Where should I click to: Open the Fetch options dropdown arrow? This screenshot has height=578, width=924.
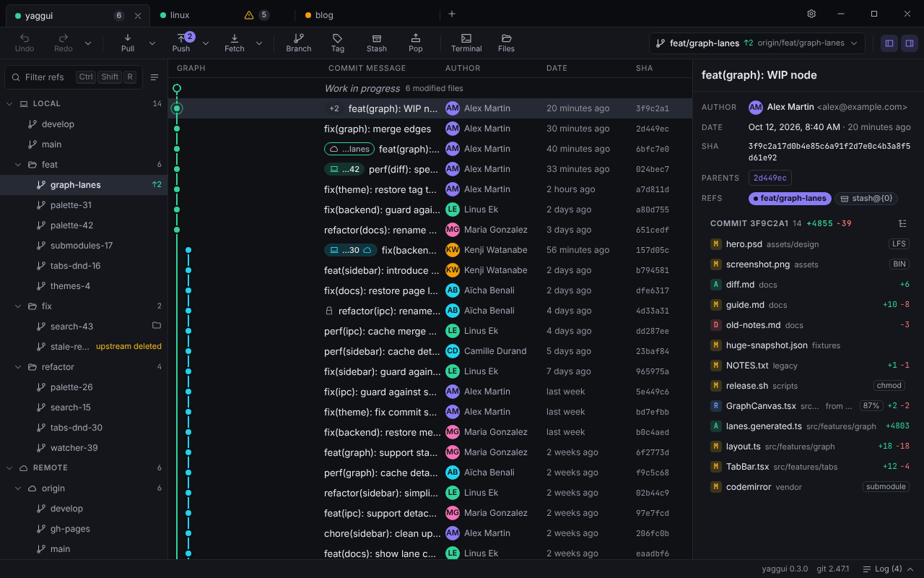pyautogui.click(x=259, y=43)
